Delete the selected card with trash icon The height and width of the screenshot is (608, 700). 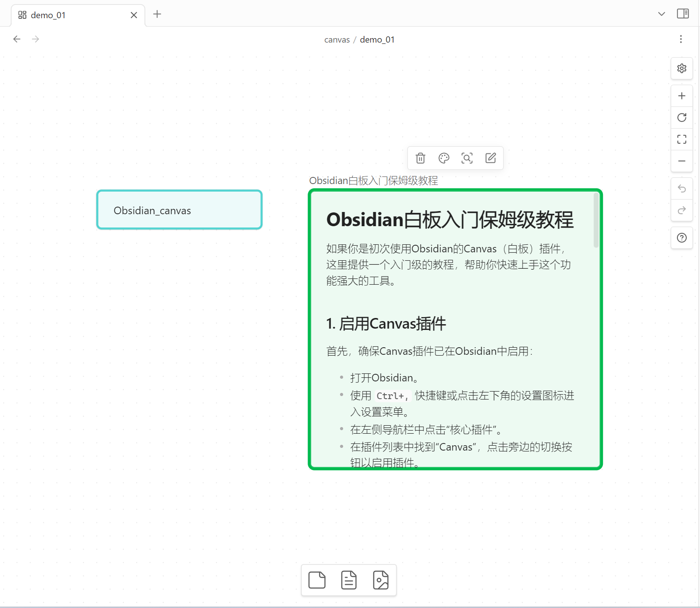coord(420,158)
